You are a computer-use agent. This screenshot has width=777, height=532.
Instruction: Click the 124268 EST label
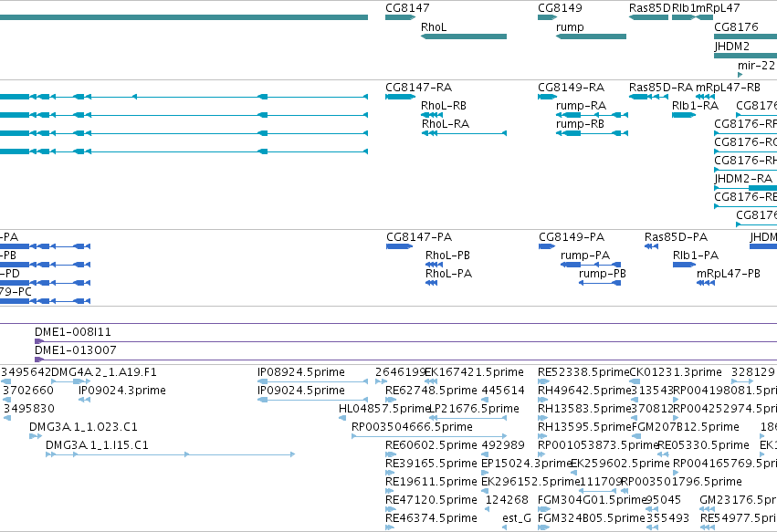click(x=507, y=500)
